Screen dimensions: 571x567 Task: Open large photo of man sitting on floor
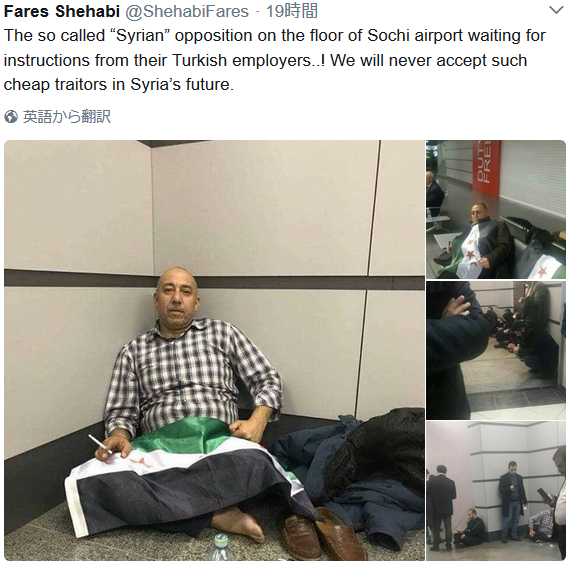(x=214, y=350)
